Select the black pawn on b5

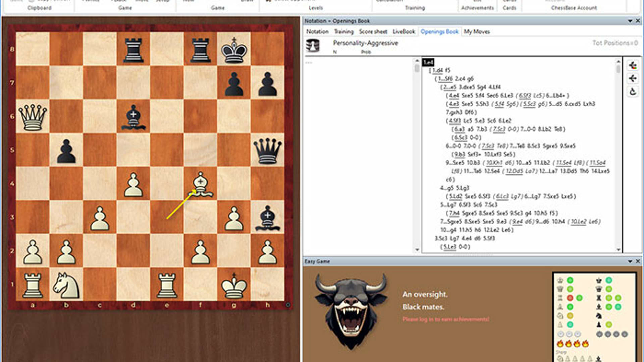[66, 151]
